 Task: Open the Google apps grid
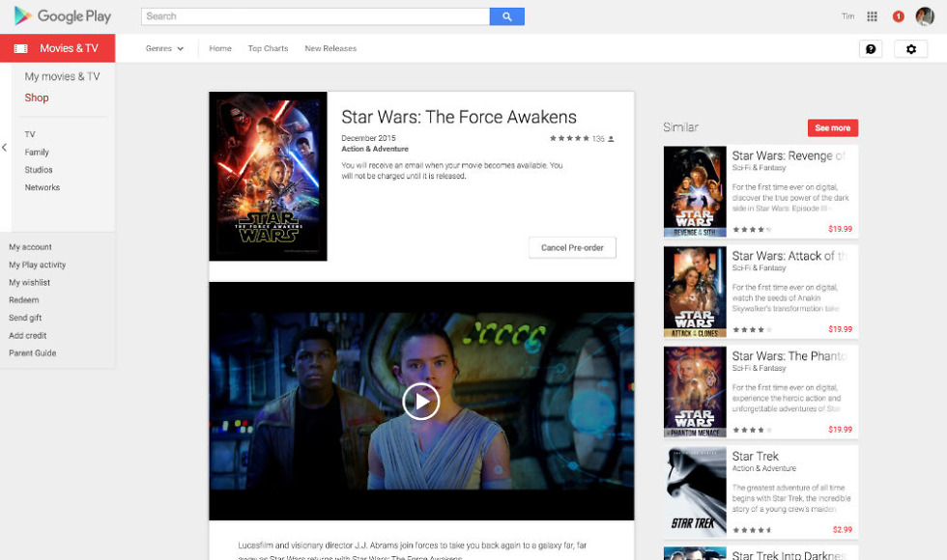[872, 16]
